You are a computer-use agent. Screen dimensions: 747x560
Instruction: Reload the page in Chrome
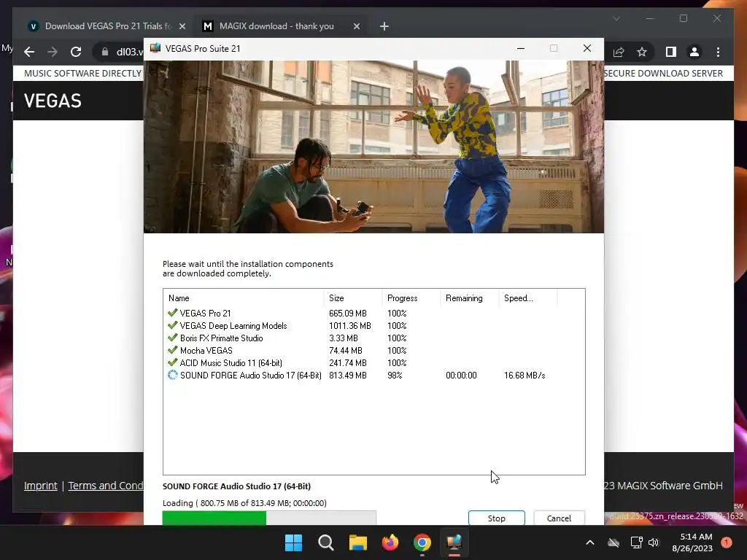76,52
